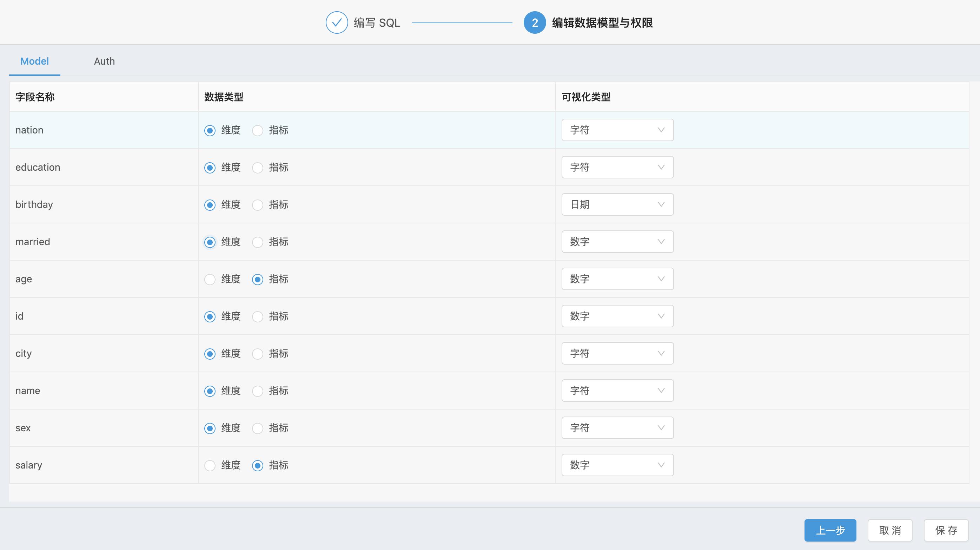Select 指标 for the education field
The height and width of the screenshot is (550, 980).
tap(258, 167)
